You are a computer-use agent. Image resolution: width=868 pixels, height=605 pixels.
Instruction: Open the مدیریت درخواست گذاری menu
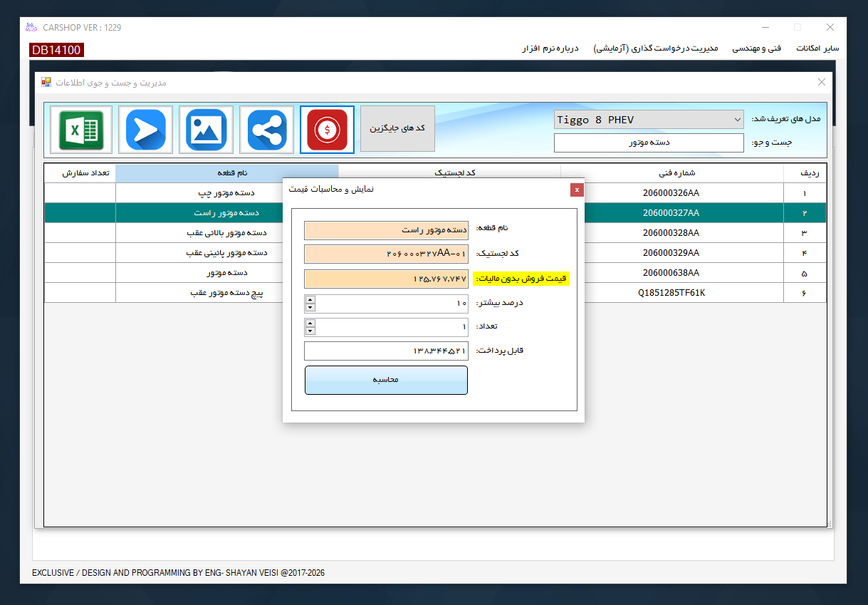(x=655, y=48)
